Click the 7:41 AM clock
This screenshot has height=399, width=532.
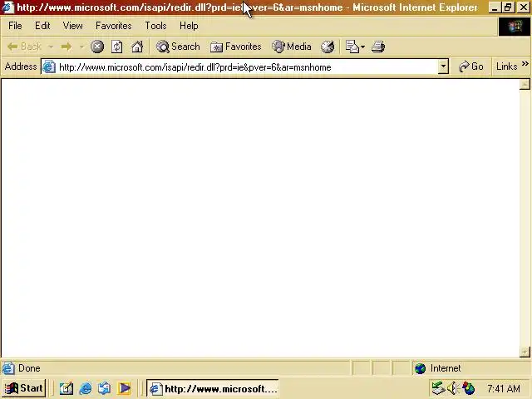[x=504, y=388]
